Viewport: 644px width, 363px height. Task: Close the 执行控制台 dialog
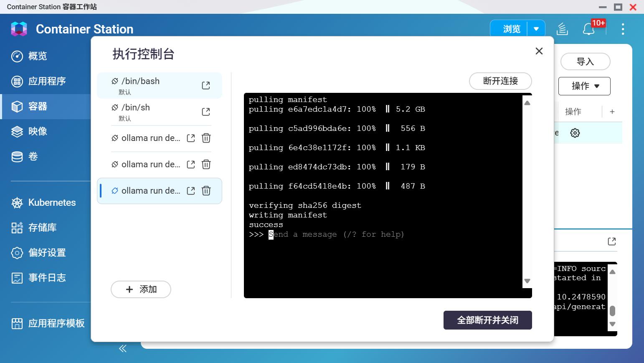pos(539,51)
